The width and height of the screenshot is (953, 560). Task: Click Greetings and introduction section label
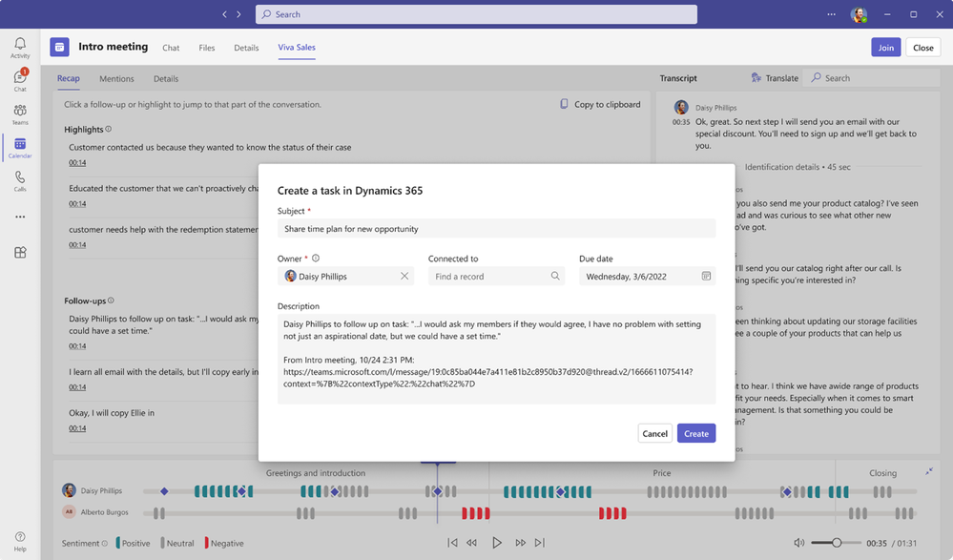(316, 472)
